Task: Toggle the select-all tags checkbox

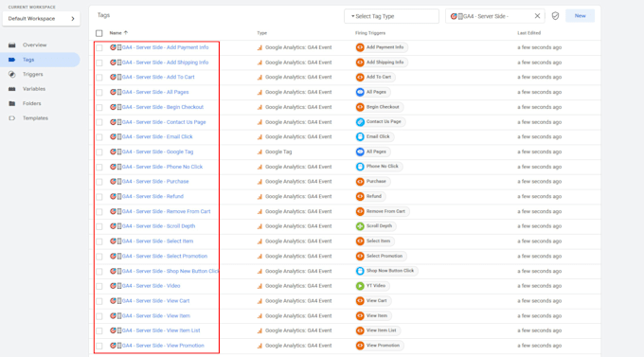Action: [x=99, y=33]
